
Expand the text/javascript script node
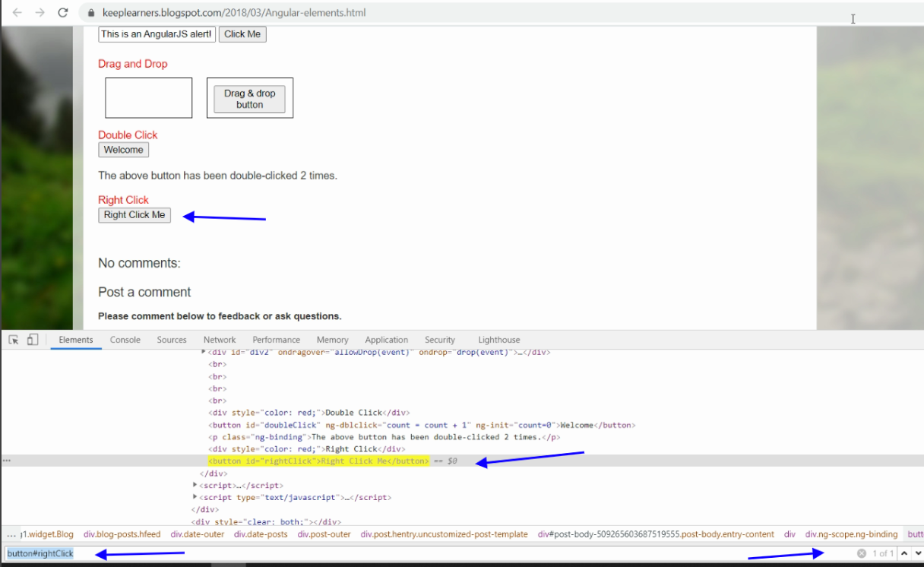click(x=197, y=497)
